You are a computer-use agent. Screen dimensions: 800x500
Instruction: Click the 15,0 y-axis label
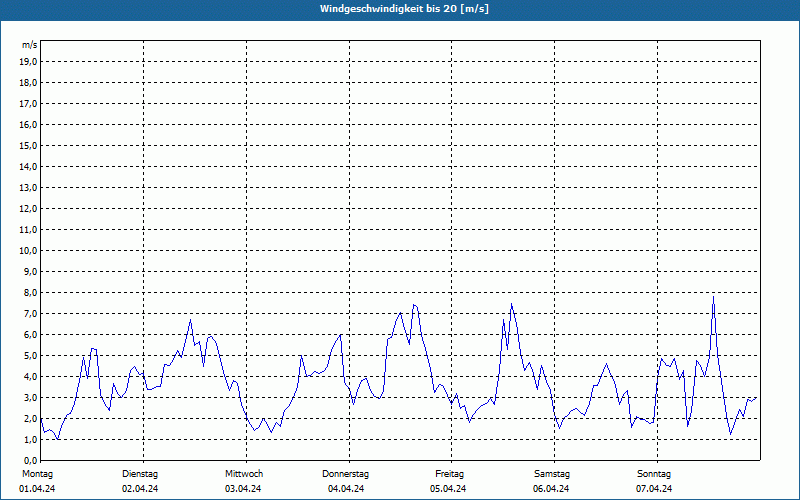[x=28, y=145]
